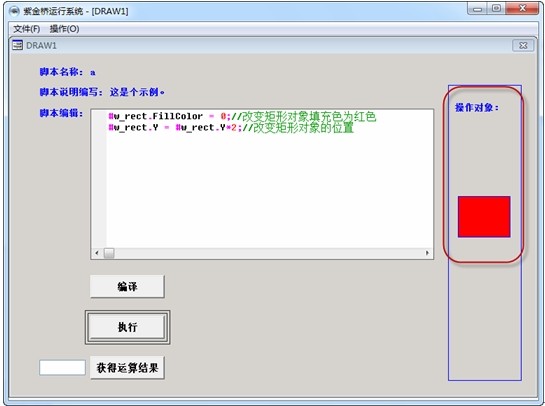Click the 操作对象 label

477,107
